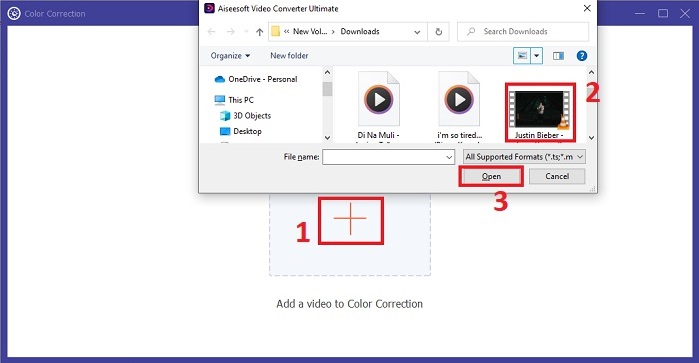Click navigation pane scroll up arrow

[x=327, y=72]
